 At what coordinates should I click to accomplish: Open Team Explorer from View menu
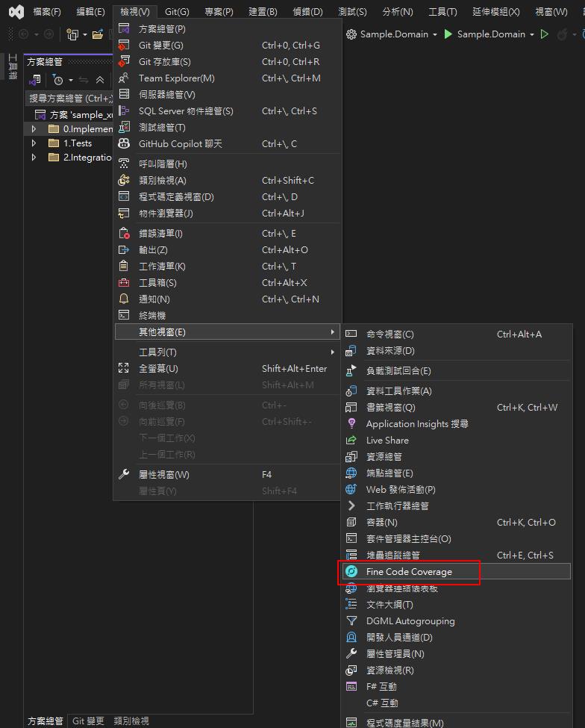click(176, 78)
